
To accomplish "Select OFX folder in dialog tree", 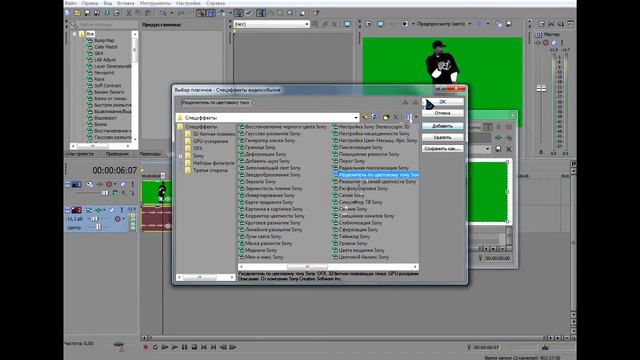I will (198, 148).
